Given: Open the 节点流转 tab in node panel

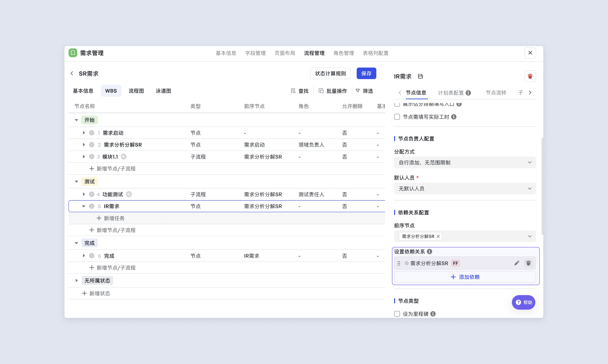Looking at the screenshot, I should pyautogui.click(x=496, y=93).
